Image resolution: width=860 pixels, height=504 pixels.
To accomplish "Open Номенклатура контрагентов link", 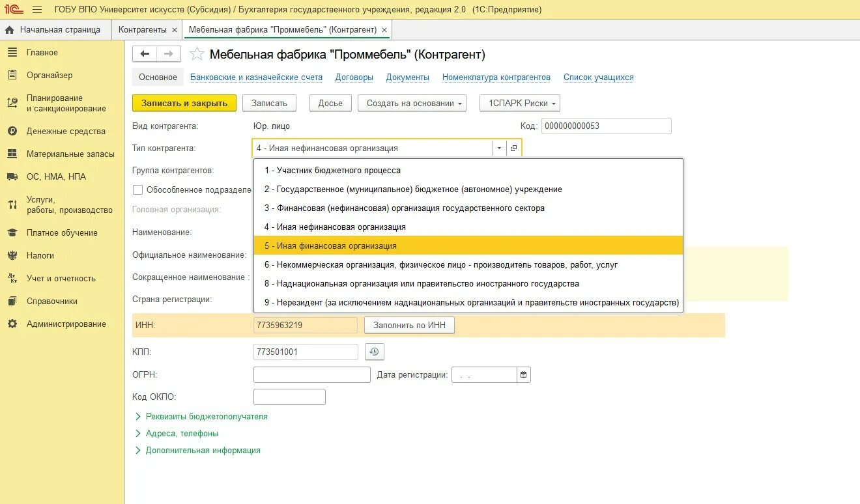I will [x=496, y=77].
